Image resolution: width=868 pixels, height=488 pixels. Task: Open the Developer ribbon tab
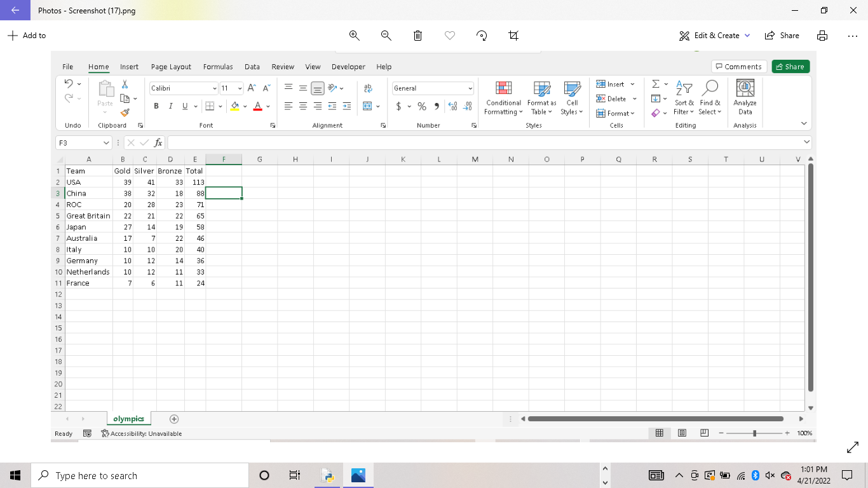(348, 67)
